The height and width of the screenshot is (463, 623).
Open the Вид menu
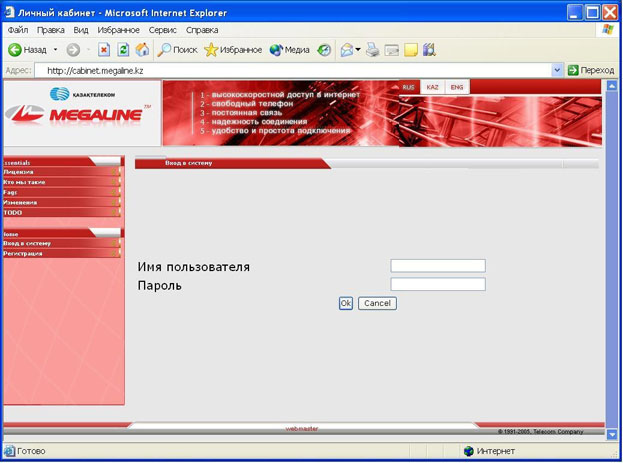point(81,30)
